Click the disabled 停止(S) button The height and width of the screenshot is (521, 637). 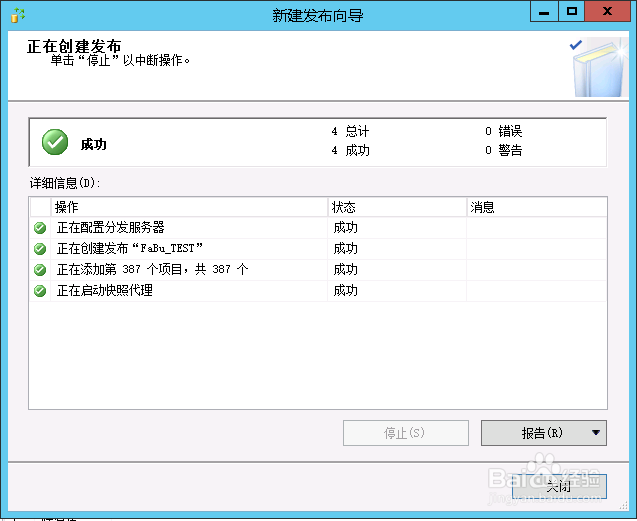click(x=405, y=433)
